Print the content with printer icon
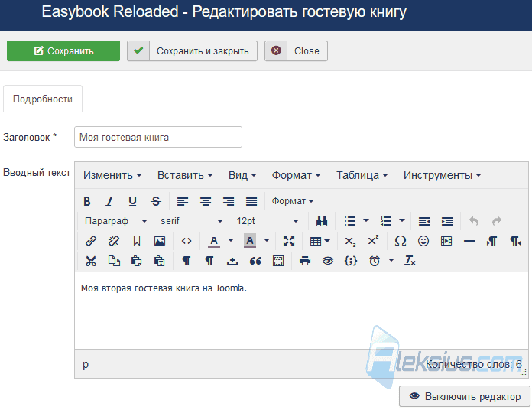This screenshot has height=410, width=532. point(305,261)
